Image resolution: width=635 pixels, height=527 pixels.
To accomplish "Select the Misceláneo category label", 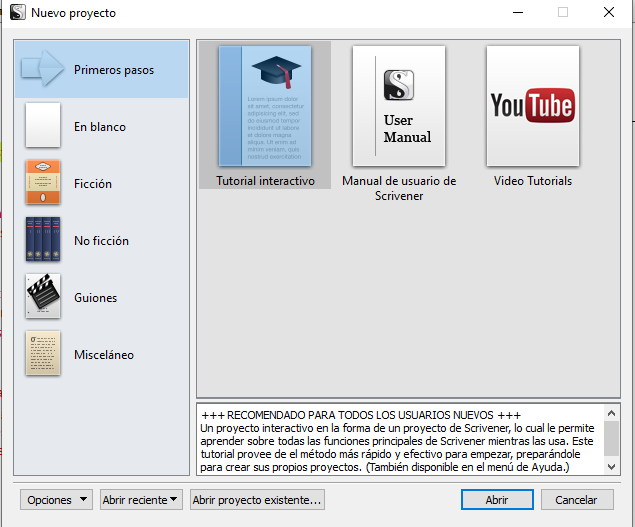I will (104, 355).
